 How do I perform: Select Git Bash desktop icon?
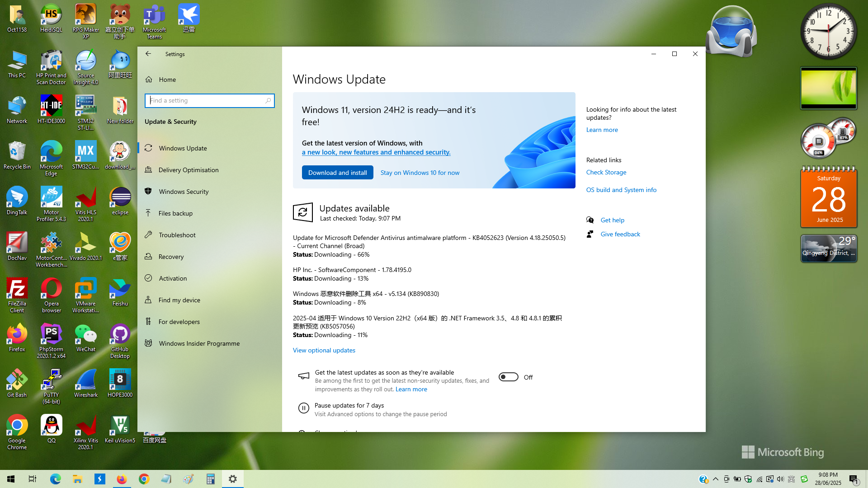[x=17, y=383]
